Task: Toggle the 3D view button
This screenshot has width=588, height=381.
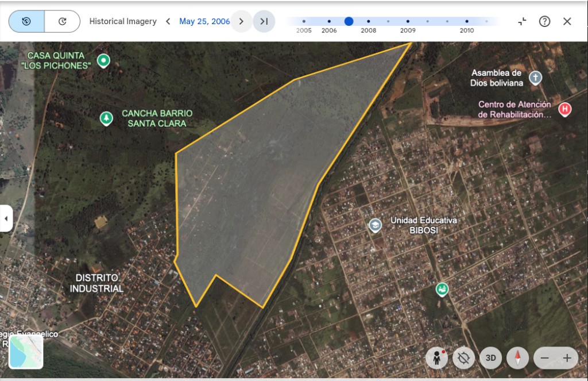Action: tap(490, 358)
